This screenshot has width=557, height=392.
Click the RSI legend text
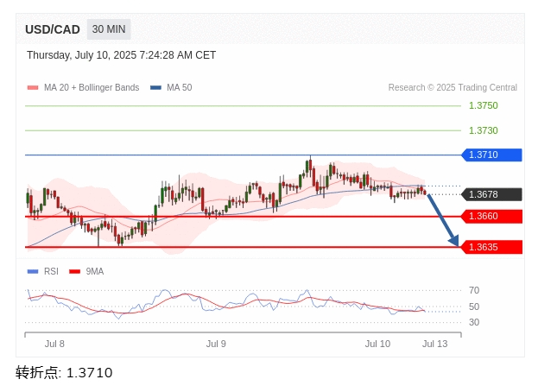pos(51,272)
